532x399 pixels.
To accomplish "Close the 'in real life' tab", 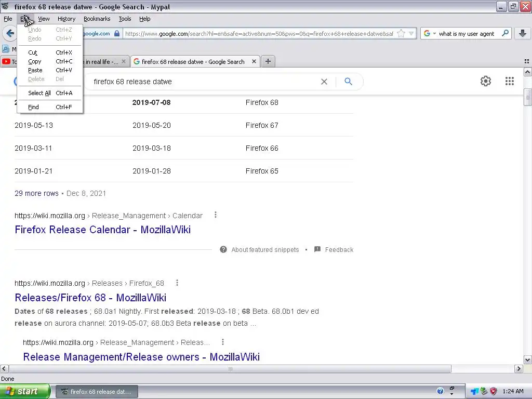I will tap(124, 61).
